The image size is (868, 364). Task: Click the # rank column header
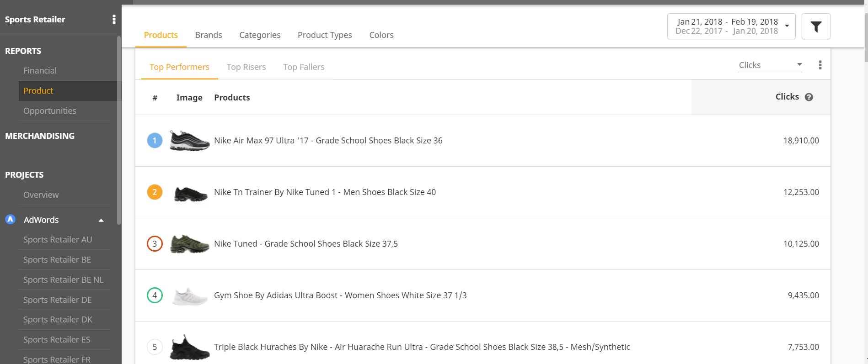[155, 98]
